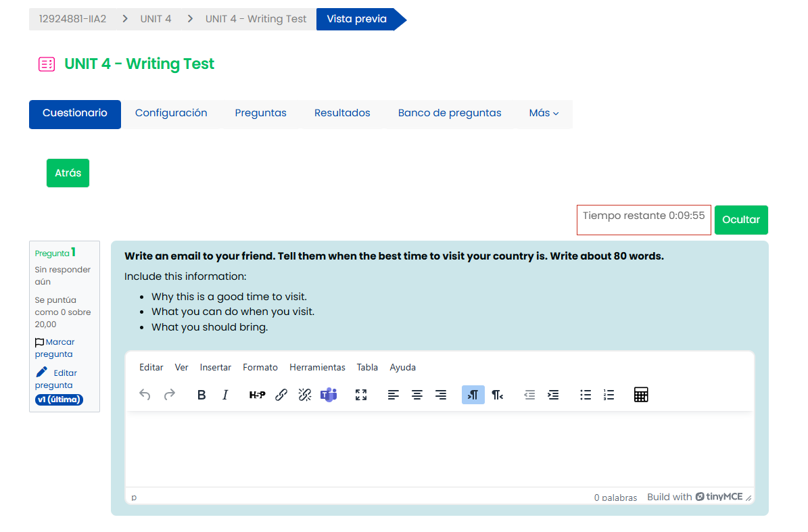Go to the UNIT 4 breadcrumb

(x=156, y=19)
